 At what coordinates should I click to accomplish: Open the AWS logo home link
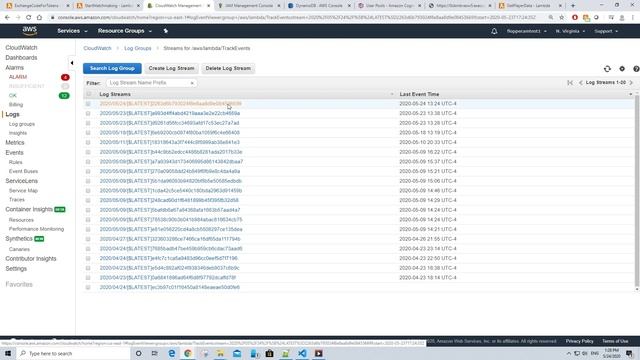(x=29, y=31)
